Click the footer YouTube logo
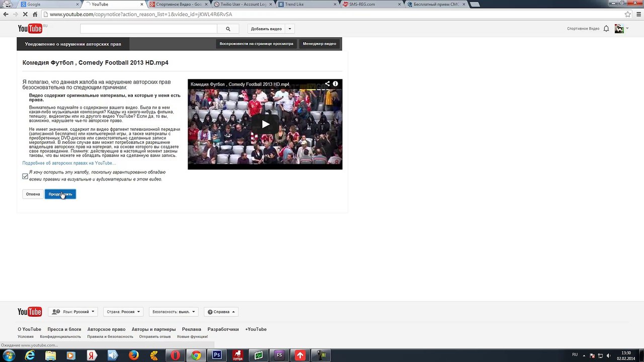 30,312
